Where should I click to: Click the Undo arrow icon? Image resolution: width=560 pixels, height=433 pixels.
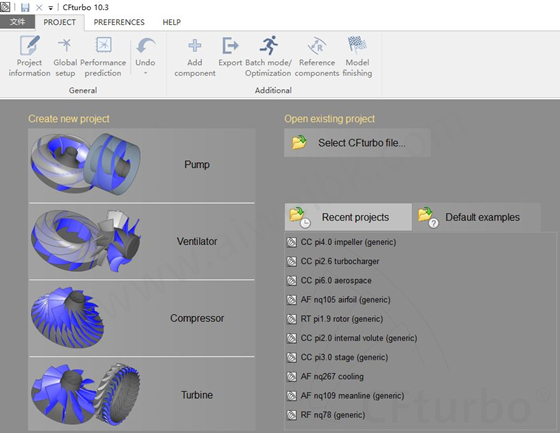pyautogui.click(x=145, y=46)
